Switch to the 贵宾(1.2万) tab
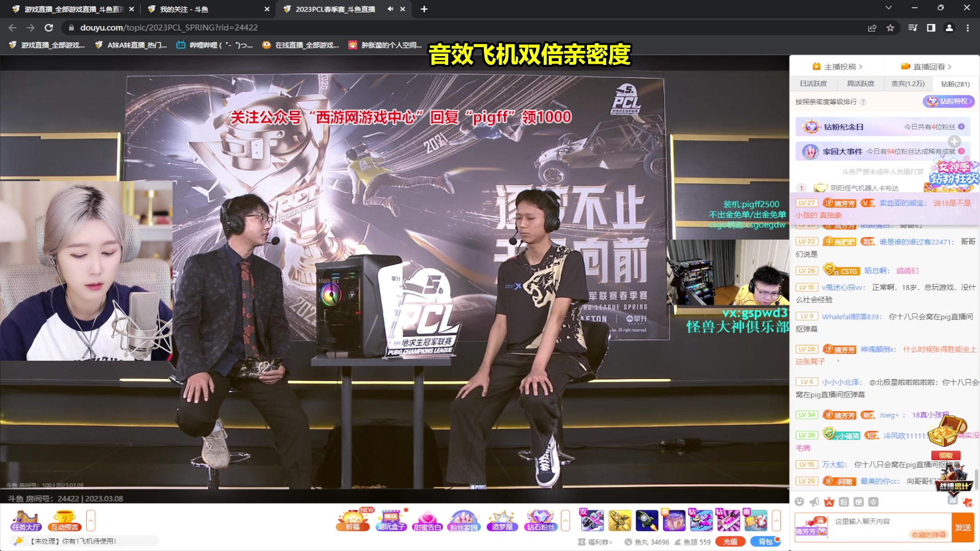The image size is (980, 551). (x=908, y=84)
